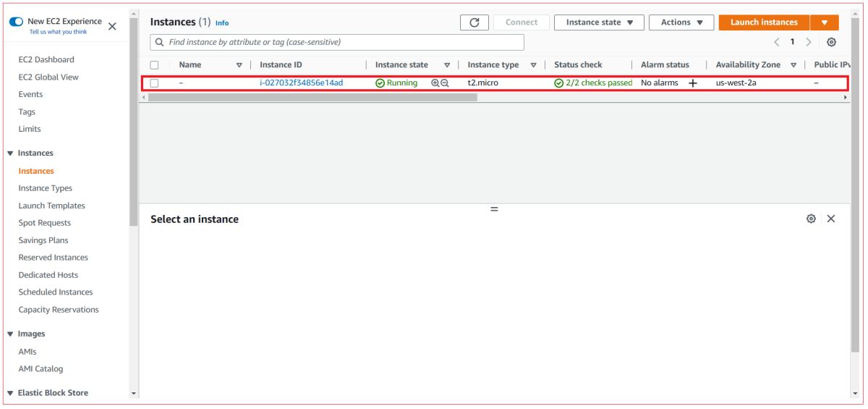Click the Connect button
This screenshot has width=868, height=409.
522,22
